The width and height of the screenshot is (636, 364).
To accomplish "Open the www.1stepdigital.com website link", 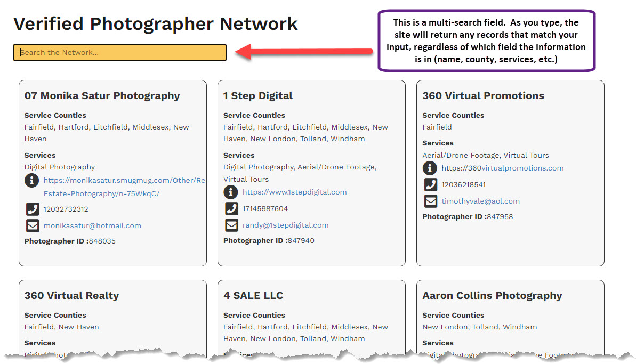I will pyautogui.click(x=294, y=192).
